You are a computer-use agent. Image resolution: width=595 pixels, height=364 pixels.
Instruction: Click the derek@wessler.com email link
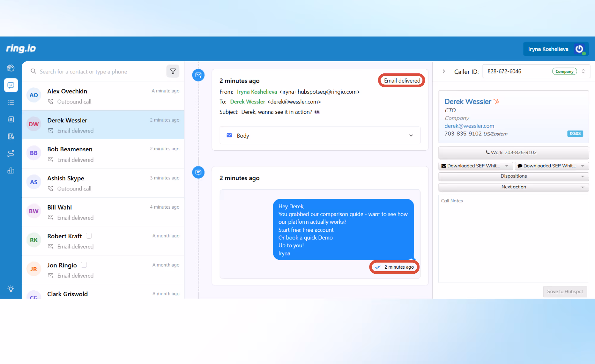469,126
